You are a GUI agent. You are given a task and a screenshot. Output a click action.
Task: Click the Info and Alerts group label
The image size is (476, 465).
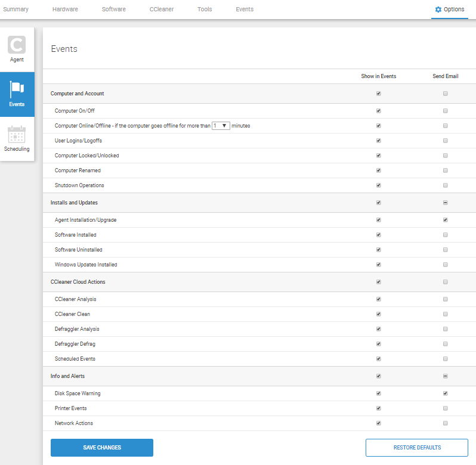click(67, 376)
